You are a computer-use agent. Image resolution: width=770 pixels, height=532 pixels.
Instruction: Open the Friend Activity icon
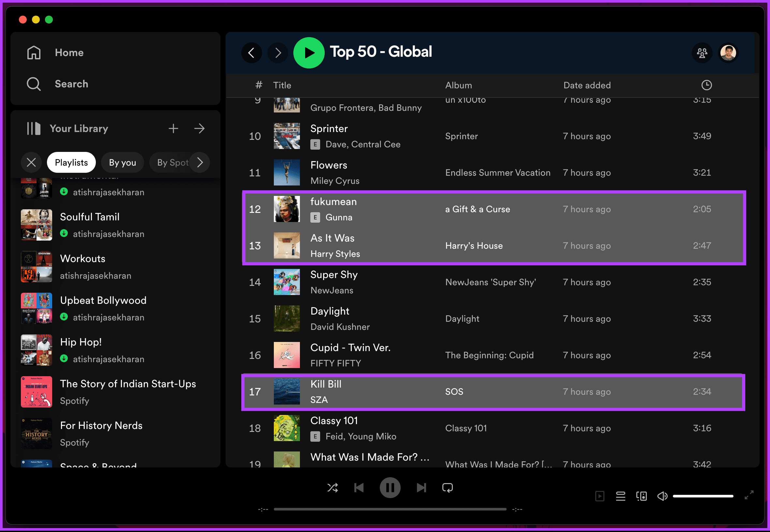point(702,53)
